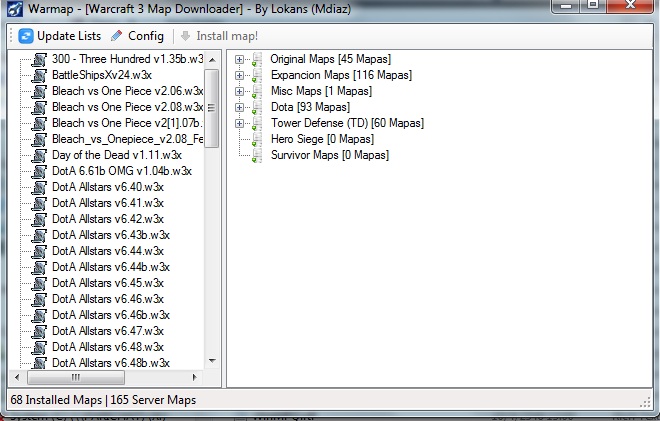Click the Warmap app icon in title bar
Image resolution: width=660 pixels, height=421 pixels.
coord(15,8)
